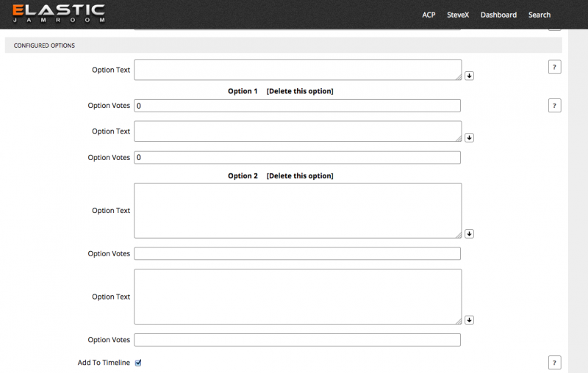
Task: Click help icon beside first Option Text
Action: click(x=555, y=68)
